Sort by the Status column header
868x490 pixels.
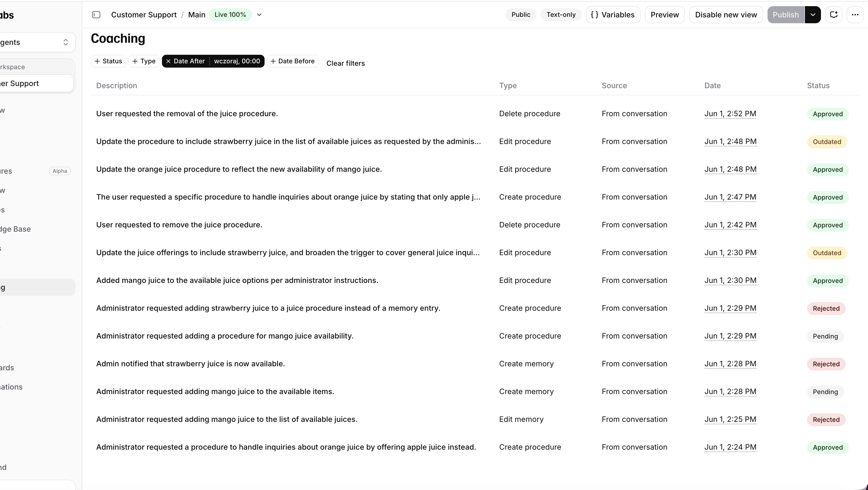[x=818, y=85]
